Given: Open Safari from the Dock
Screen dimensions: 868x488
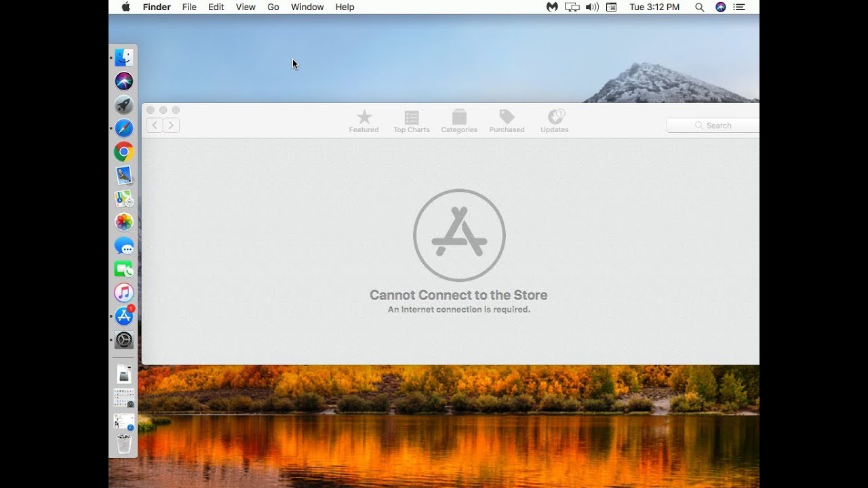Looking at the screenshot, I should coord(123,128).
